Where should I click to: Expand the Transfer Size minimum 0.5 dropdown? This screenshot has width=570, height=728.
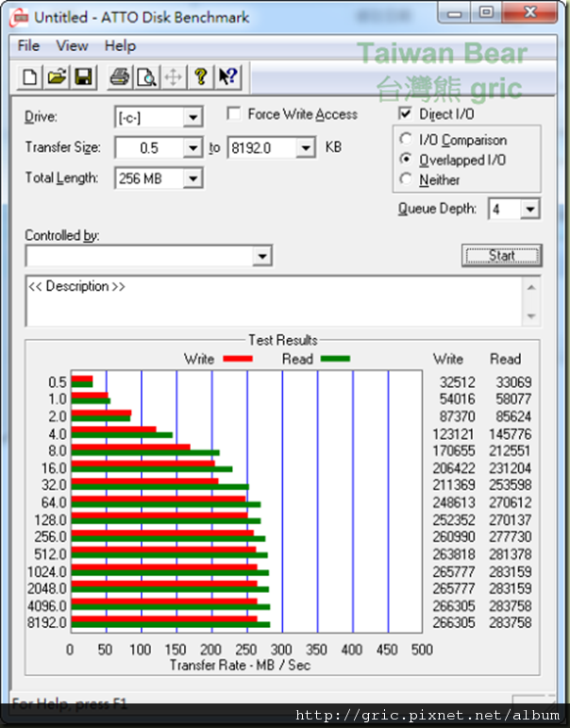[x=193, y=148]
